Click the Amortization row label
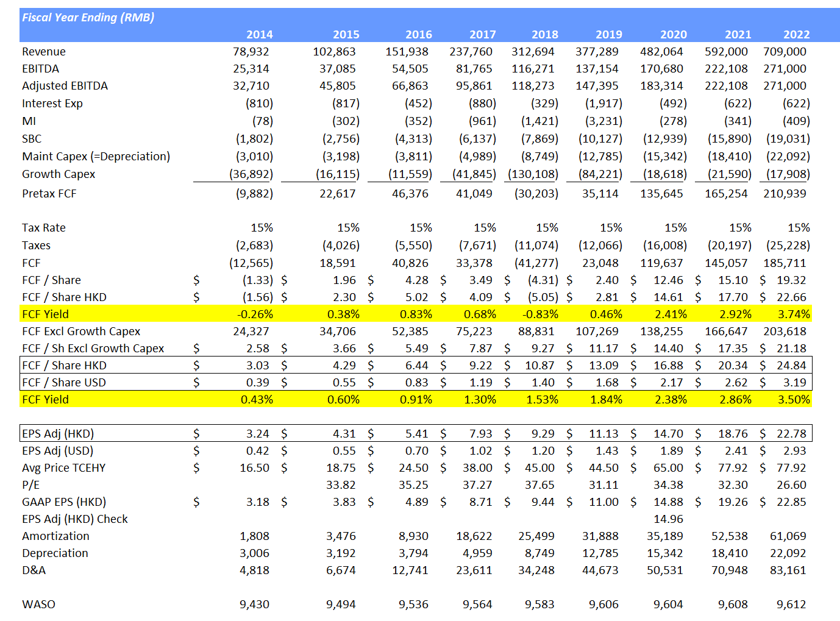 click(55, 536)
